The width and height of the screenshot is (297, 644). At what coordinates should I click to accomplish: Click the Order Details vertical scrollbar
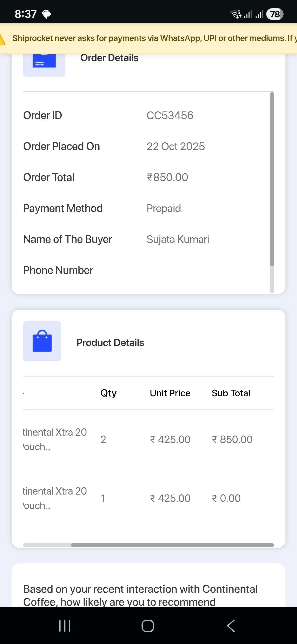pyautogui.click(x=272, y=179)
